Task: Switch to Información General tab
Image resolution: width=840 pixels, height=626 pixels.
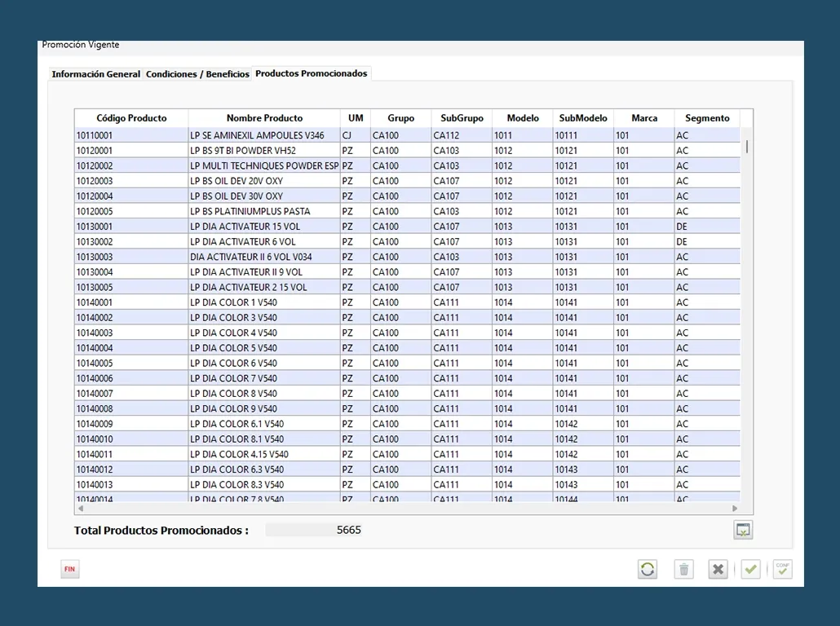Action: 95,74
